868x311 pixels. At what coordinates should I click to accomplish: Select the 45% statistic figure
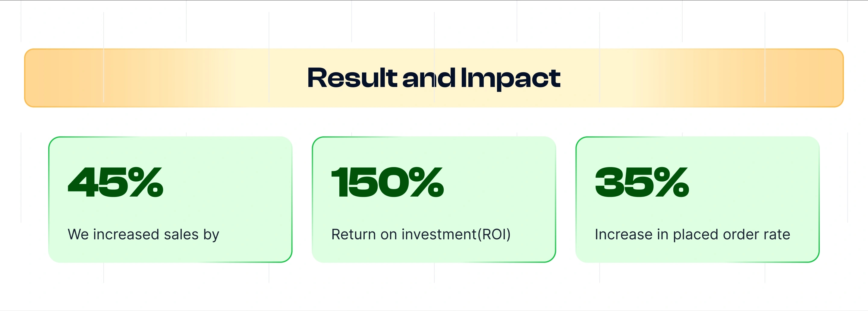pos(115,182)
